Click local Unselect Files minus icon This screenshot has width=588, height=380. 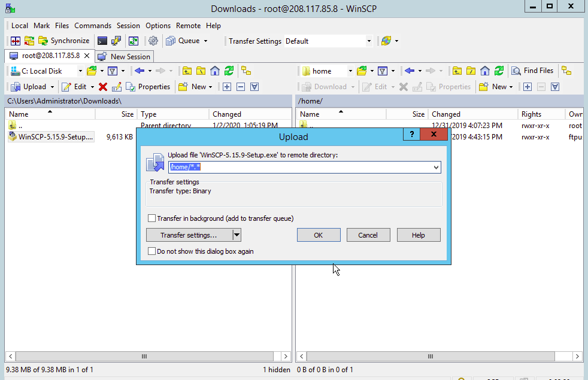(x=241, y=87)
